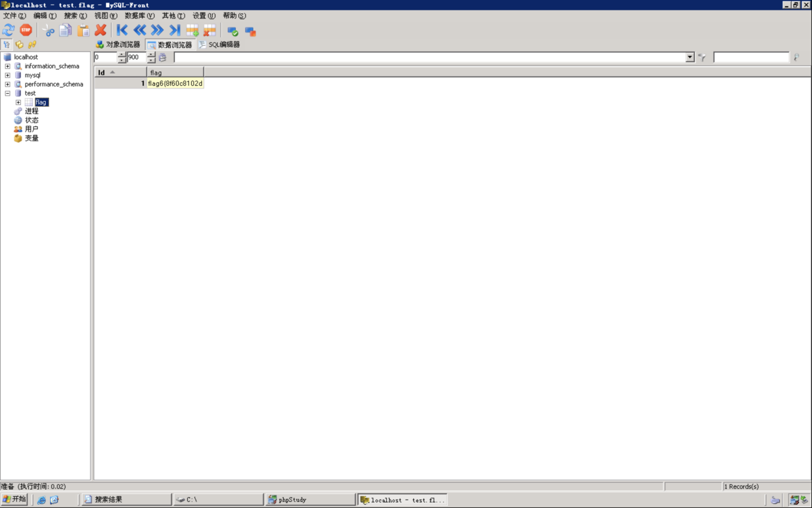Click the refresh icon in the toolbar

[9, 30]
